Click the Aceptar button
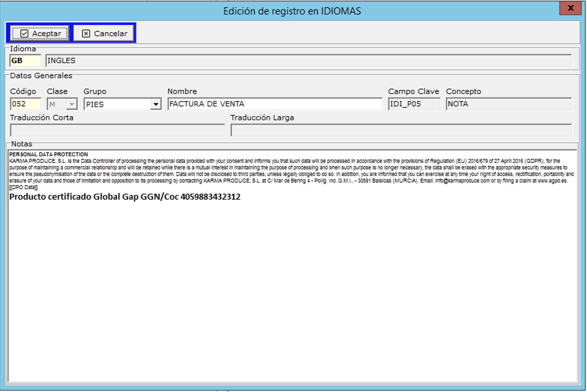This screenshot has height=392, width=587. (40, 33)
